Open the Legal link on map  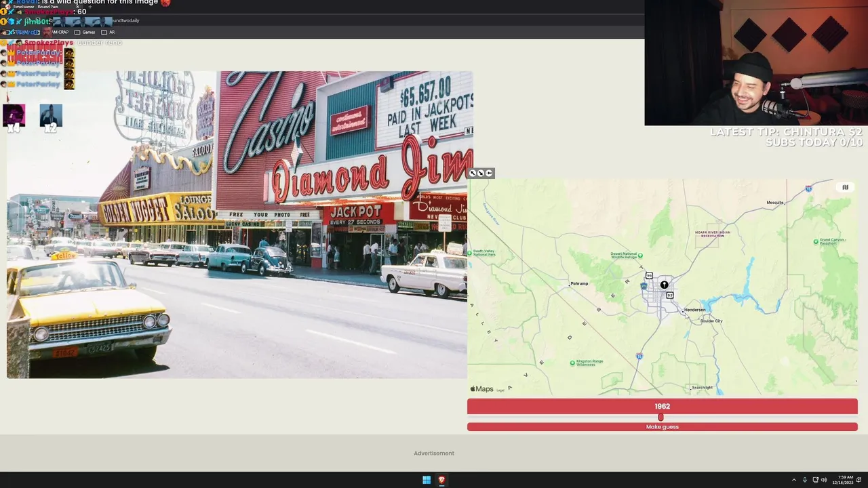(500, 390)
